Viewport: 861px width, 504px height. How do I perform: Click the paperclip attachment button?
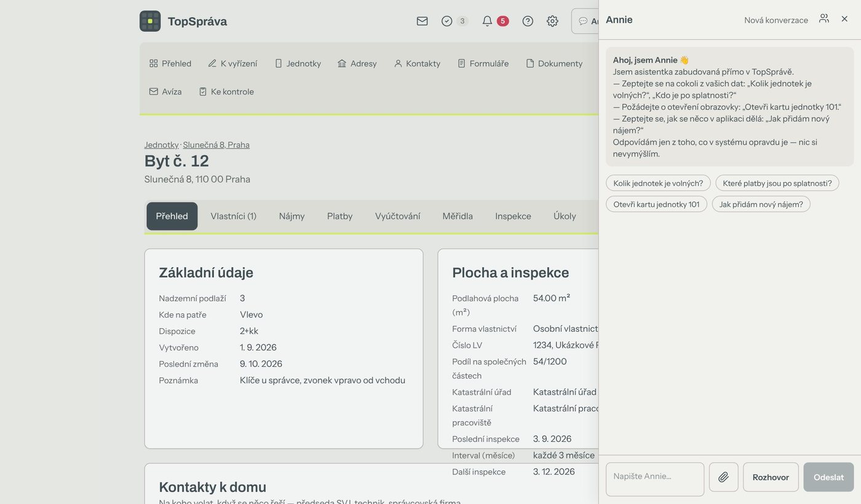pos(723,477)
